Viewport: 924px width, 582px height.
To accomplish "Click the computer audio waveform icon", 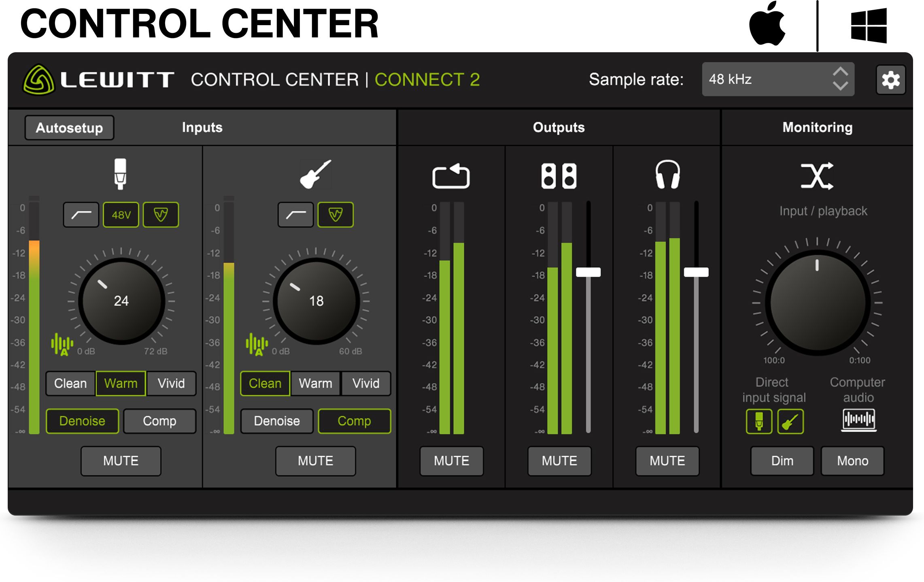I will [x=858, y=420].
